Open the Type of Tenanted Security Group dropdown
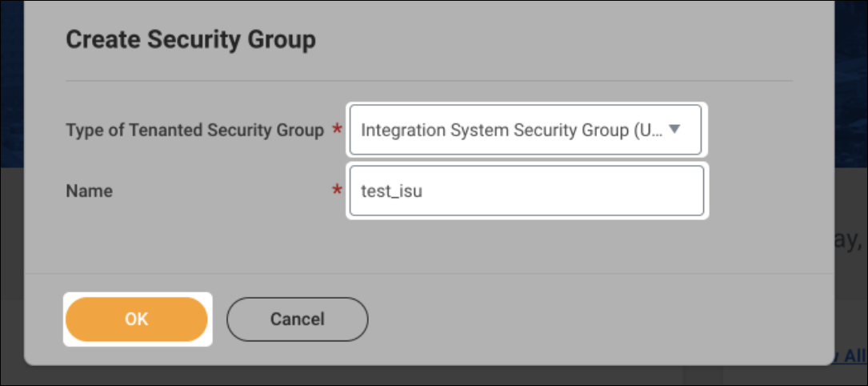The image size is (868, 386). [526, 130]
